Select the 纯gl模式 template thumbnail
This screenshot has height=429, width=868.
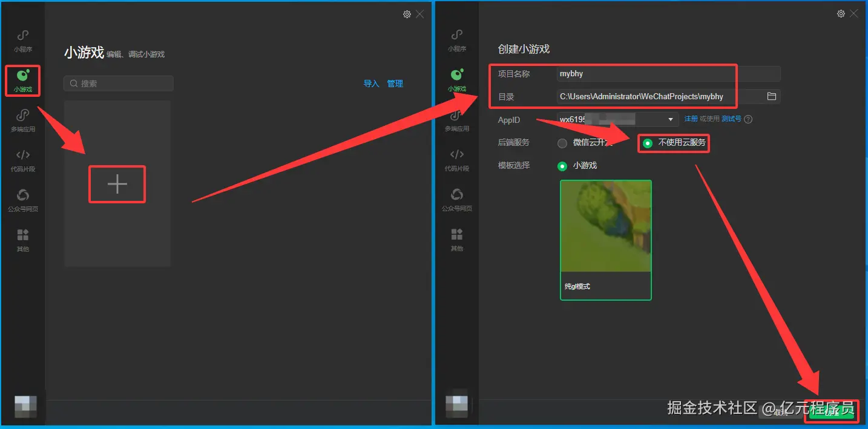606,240
